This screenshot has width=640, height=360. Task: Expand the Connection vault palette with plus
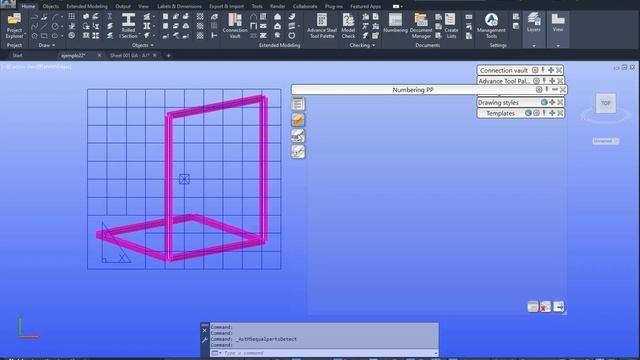coord(551,70)
